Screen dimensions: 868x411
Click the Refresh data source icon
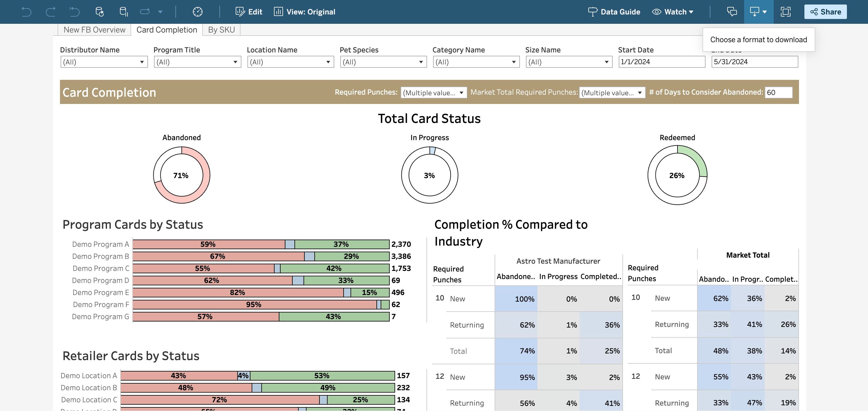click(99, 12)
